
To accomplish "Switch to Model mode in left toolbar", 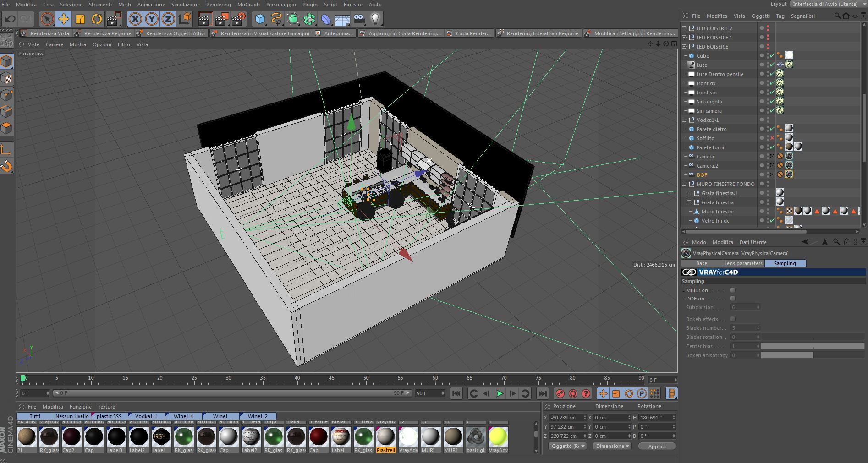I will (x=6, y=61).
